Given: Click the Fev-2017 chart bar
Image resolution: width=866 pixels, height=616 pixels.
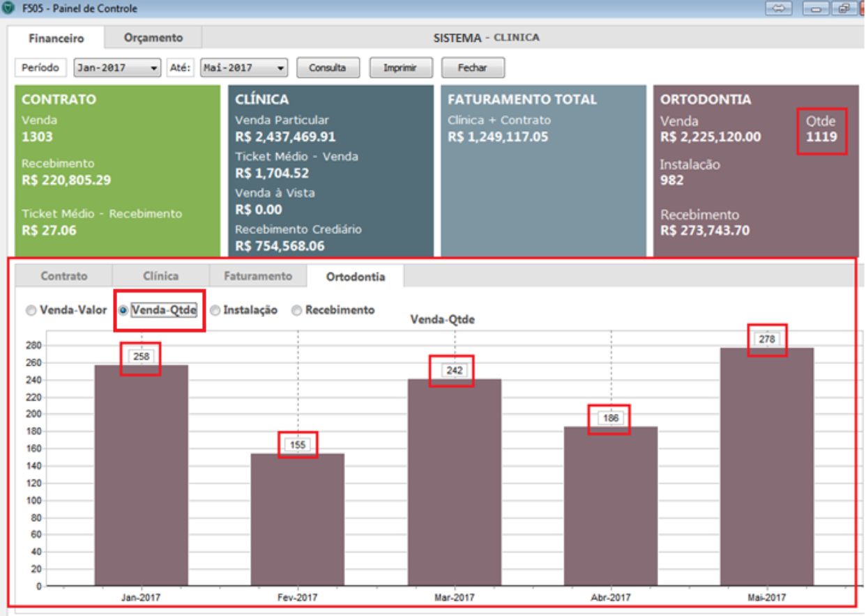Looking at the screenshot, I should [298, 520].
